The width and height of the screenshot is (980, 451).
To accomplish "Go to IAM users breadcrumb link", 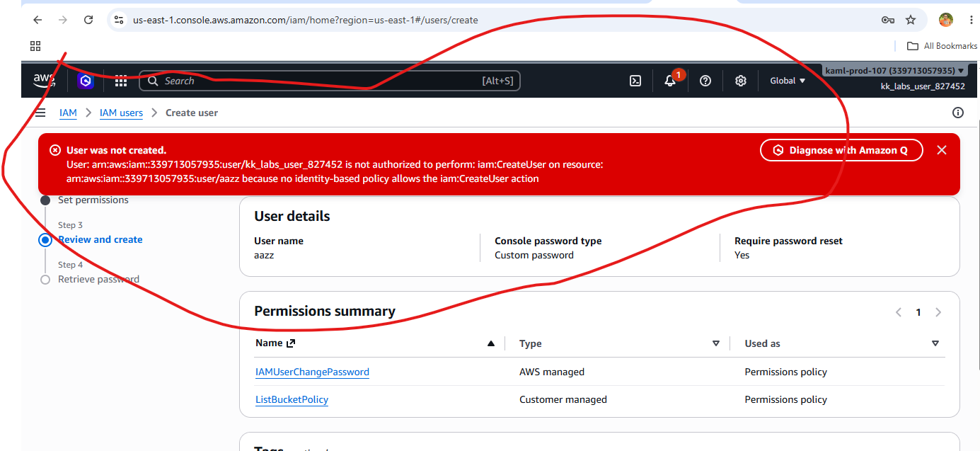I will [x=121, y=113].
